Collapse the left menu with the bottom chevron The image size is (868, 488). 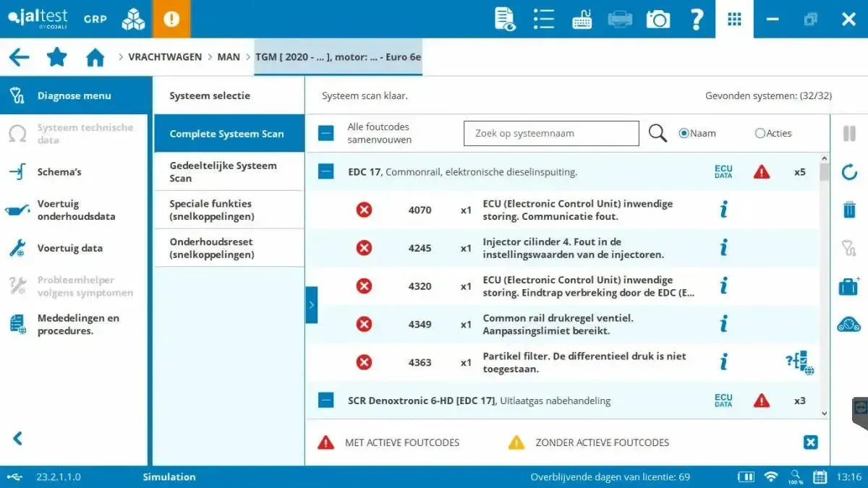(x=17, y=438)
